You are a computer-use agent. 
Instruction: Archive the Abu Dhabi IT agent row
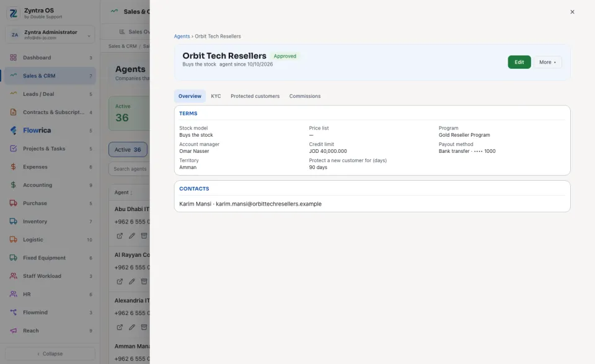(x=144, y=236)
